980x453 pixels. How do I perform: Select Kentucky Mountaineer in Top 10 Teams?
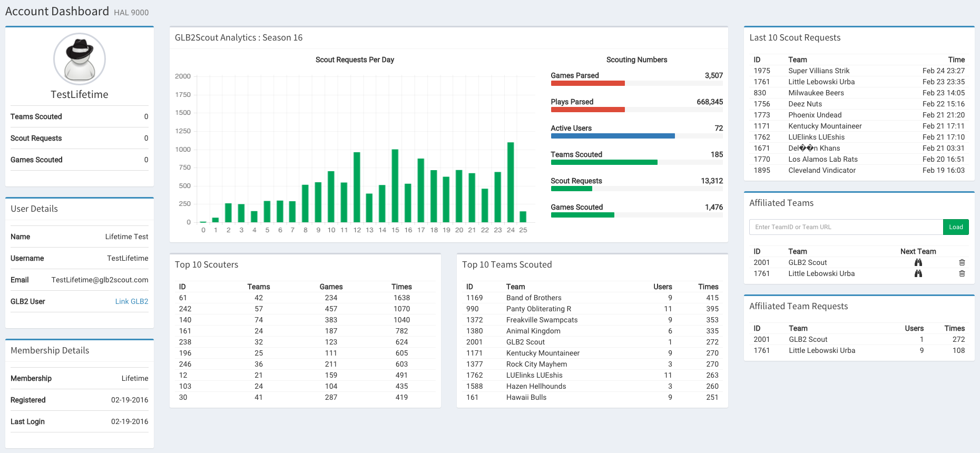pyautogui.click(x=542, y=353)
